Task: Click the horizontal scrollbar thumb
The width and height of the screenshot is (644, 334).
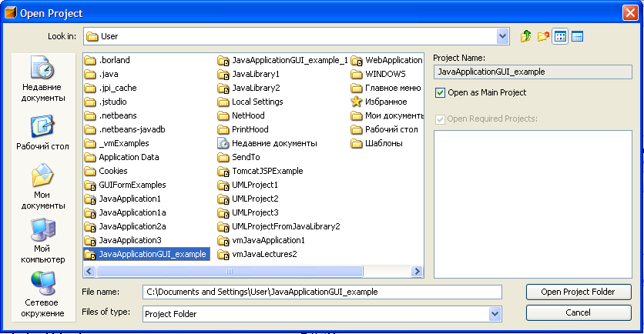Action: point(230,271)
